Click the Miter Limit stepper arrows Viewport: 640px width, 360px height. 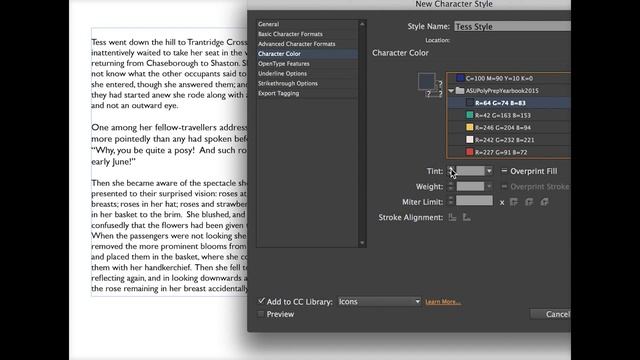coord(451,201)
